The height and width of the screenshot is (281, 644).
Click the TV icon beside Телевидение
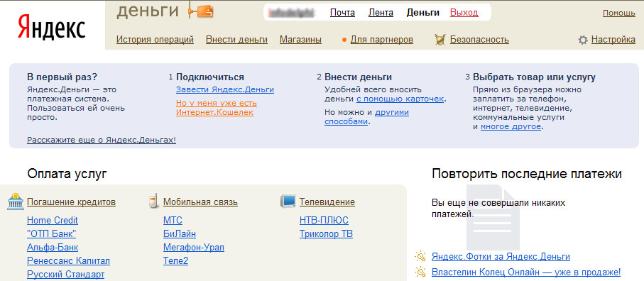(288, 201)
